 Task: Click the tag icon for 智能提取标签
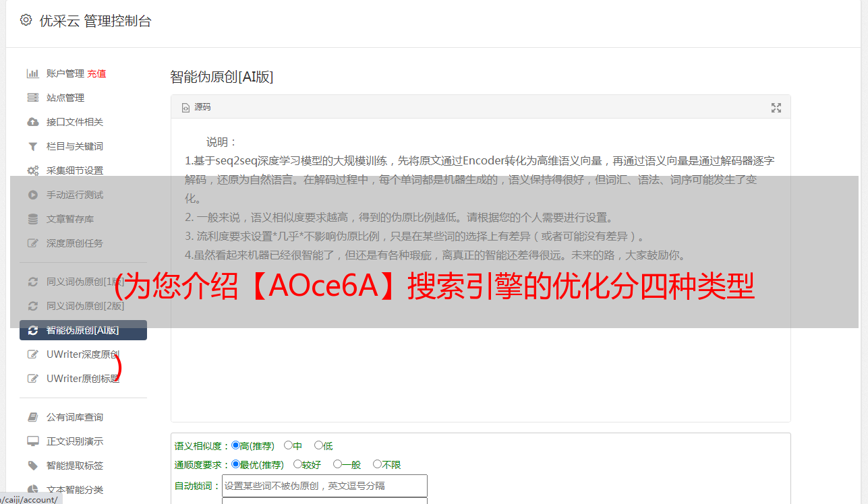[x=32, y=466]
